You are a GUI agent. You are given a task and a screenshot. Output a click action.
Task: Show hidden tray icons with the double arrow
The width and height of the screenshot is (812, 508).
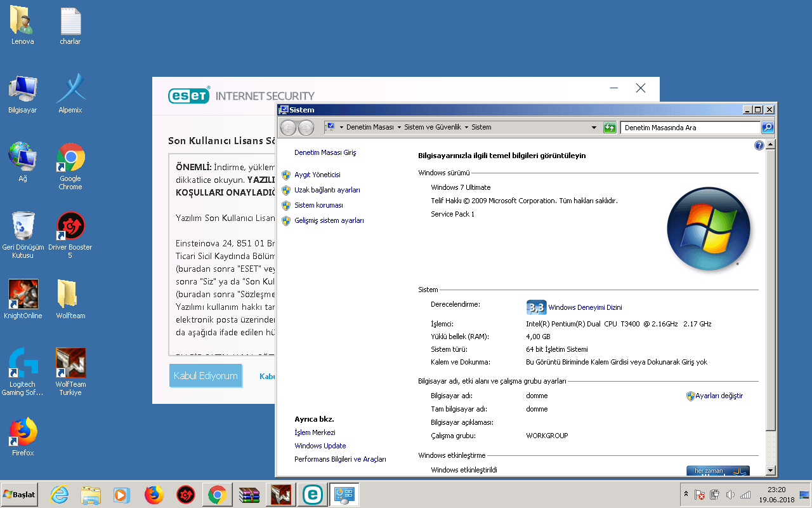(x=686, y=494)
